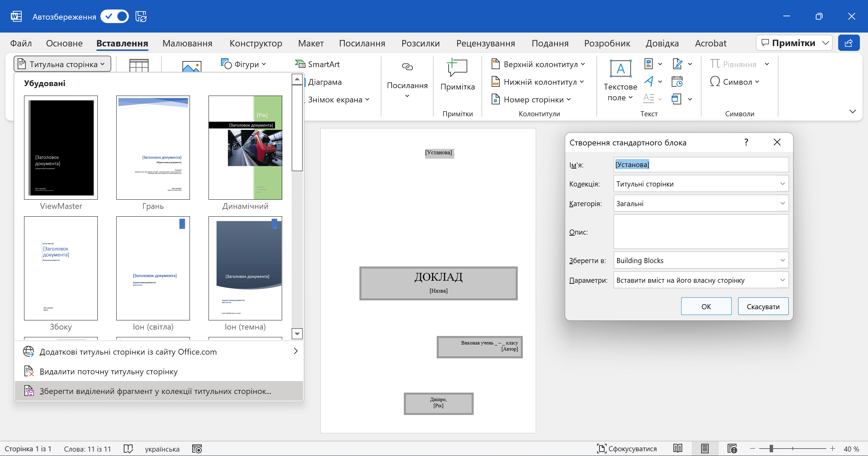Toggle the AutoSave (Автозбереження) switch

pyautogui.click(x=115, y=16)
